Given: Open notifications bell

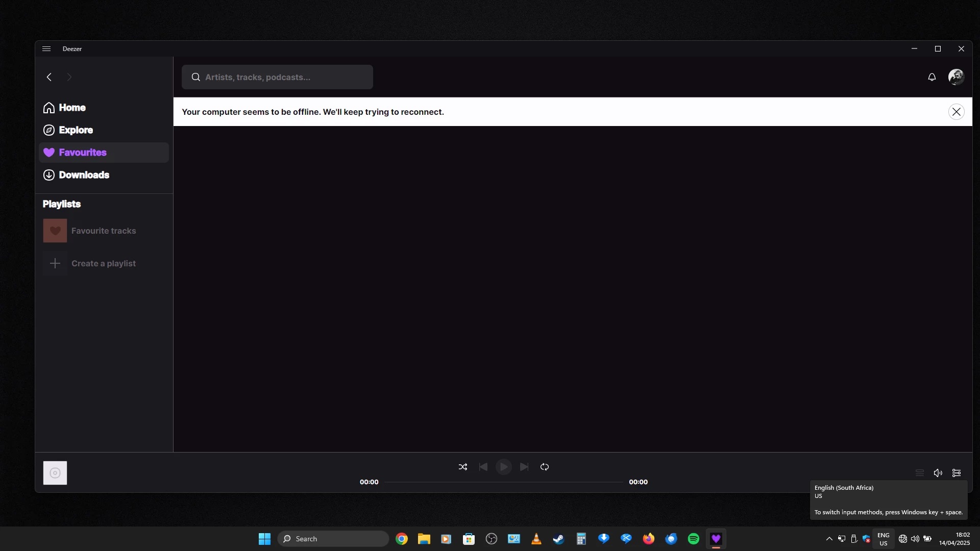Looking at the screenshot, I should 932,77.
